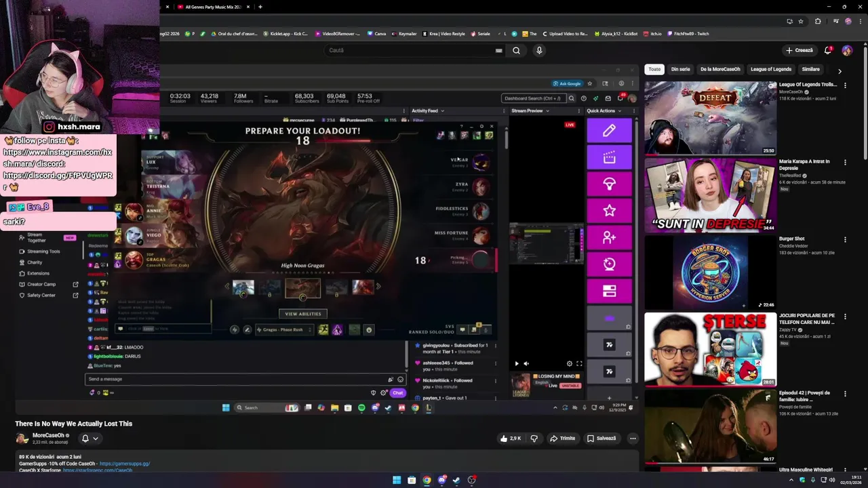Open the Upload Video to Re... bookmark
The image size is (868, 488).
coord(565,33)
